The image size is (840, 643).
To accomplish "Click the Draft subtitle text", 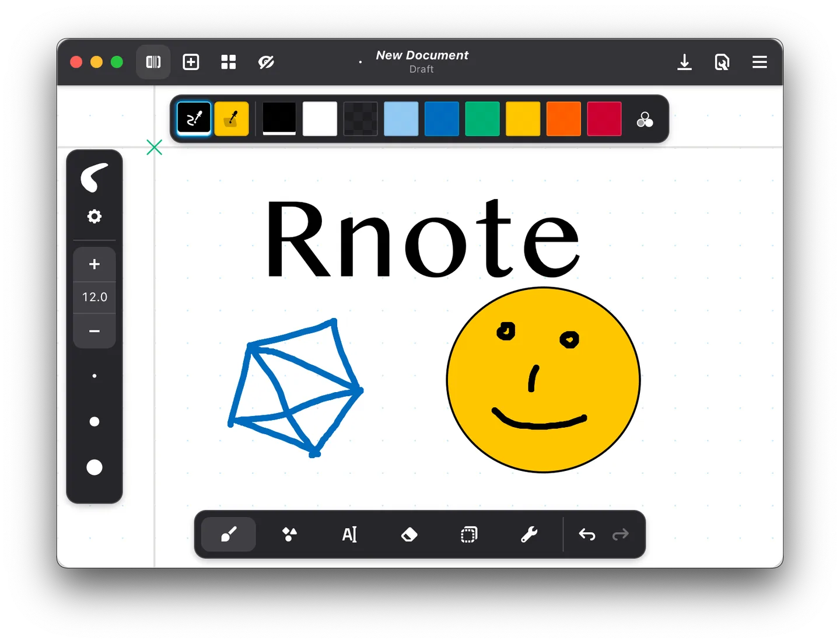I will coord(421,69).
